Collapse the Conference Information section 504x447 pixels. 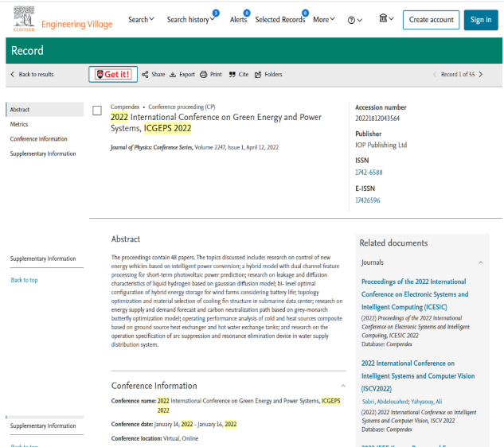[343, 386]
